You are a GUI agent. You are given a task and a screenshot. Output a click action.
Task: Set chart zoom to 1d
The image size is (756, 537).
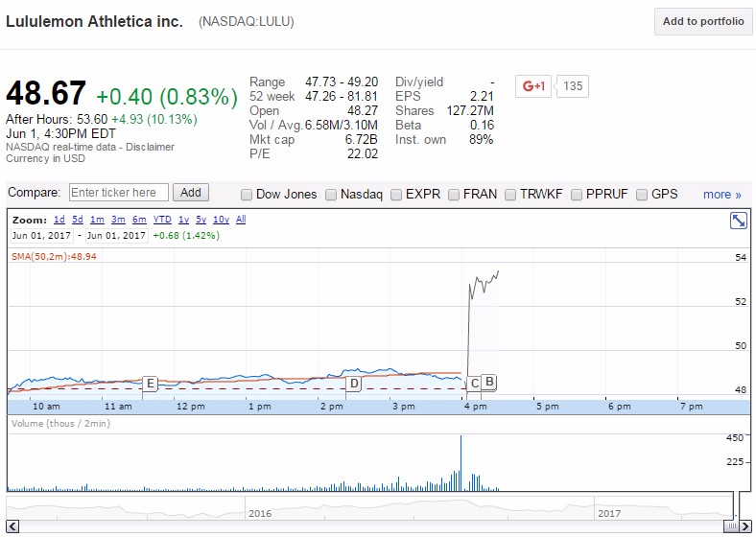pyautogui.click(x=59, y=220)
